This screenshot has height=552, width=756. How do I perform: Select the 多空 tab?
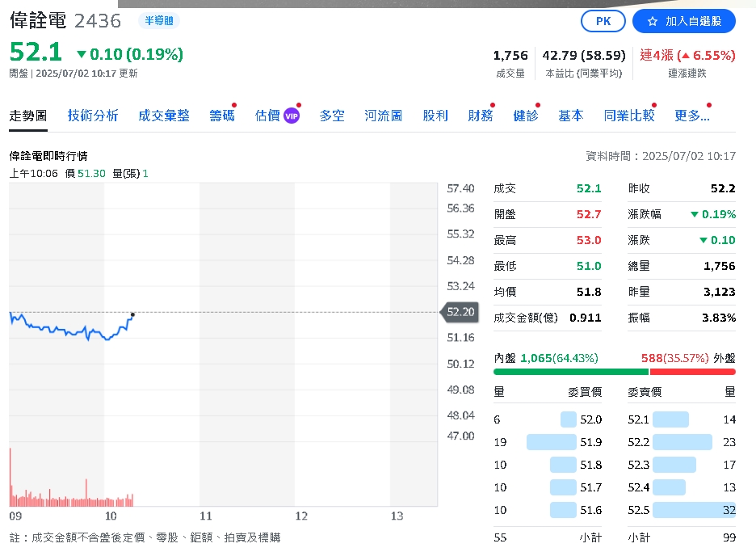[331, 116]
